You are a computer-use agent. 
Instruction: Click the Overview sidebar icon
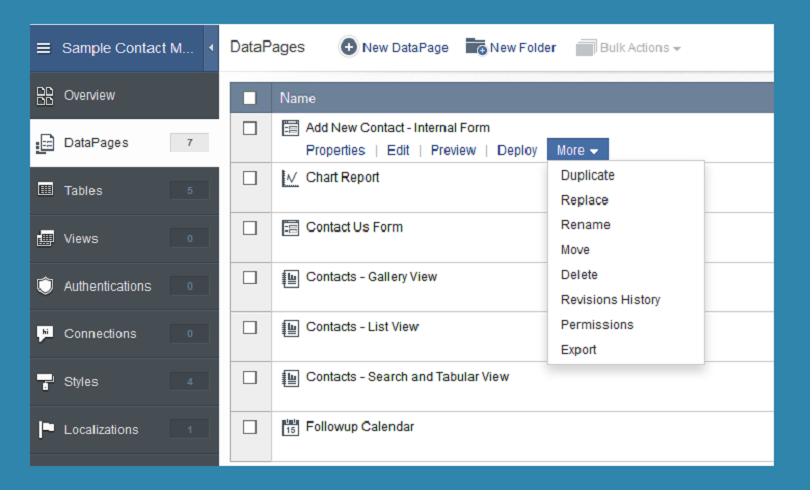(x=45, y=96)
